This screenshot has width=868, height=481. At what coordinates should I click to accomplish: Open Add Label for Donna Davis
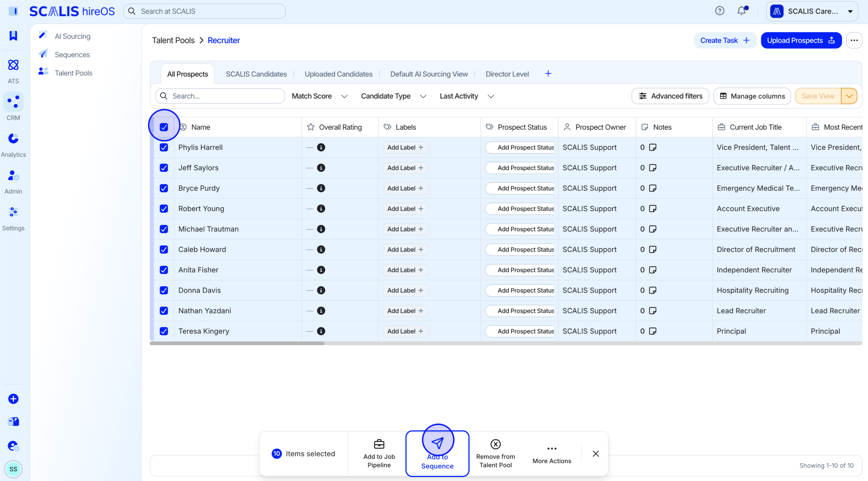coord(405,290)
